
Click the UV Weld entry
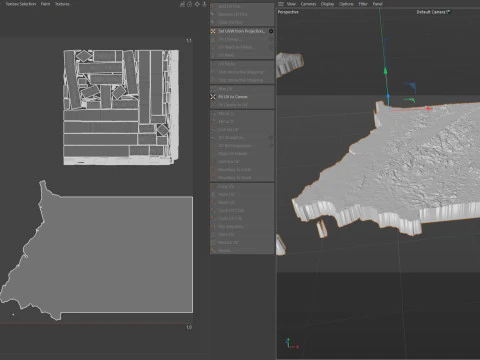click(x=242, y=55)
